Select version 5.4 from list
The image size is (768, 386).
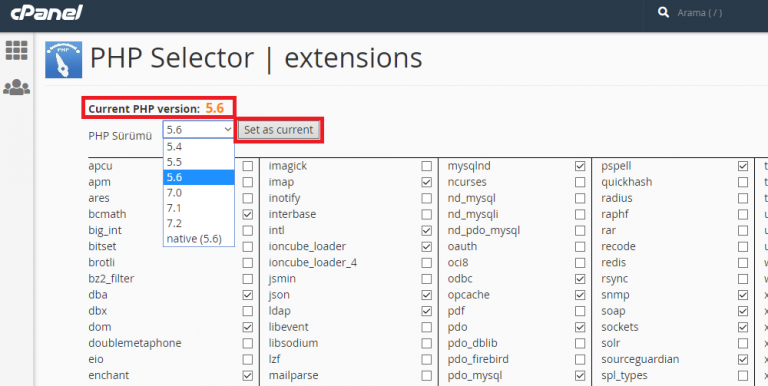click(x=199, y=146)
